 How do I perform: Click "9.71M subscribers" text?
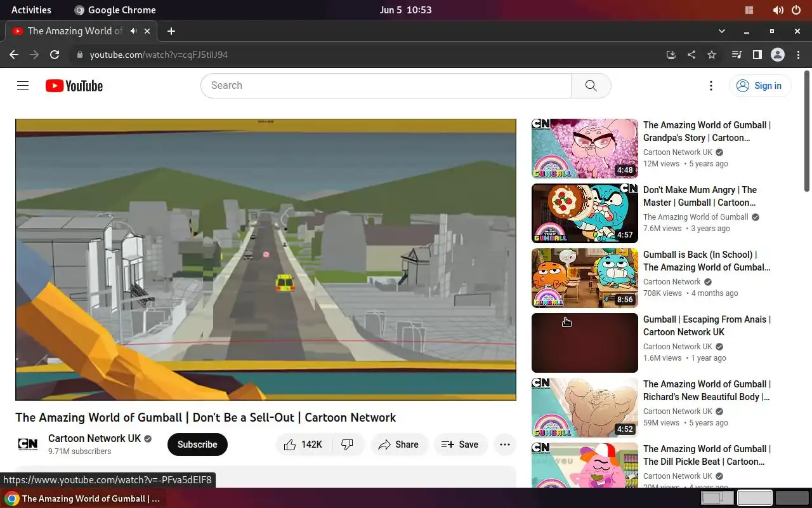[x=80, y=451]
